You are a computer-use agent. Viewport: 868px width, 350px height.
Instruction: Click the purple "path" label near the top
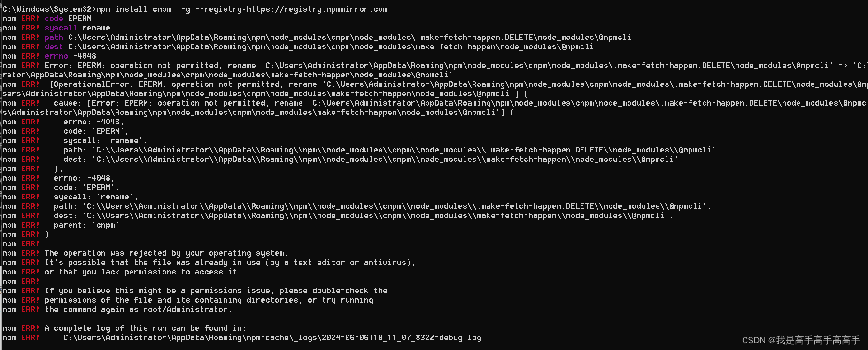pos(54,37)
